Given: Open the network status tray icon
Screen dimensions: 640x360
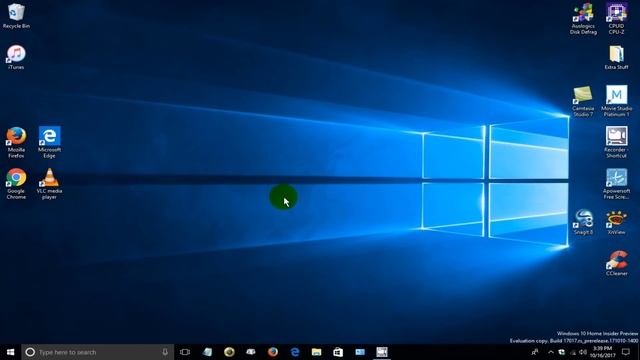Looking at the screenshot, I should coord(573,352).
